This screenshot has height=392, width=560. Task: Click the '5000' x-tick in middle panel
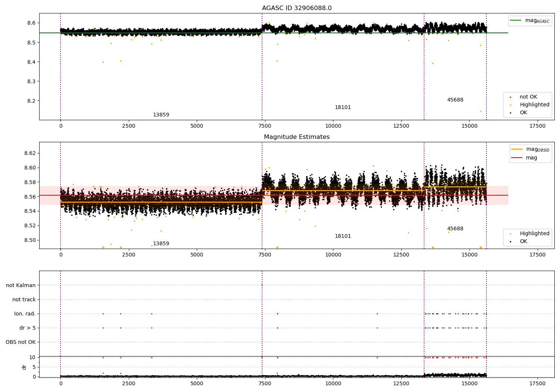click(197, 255)
